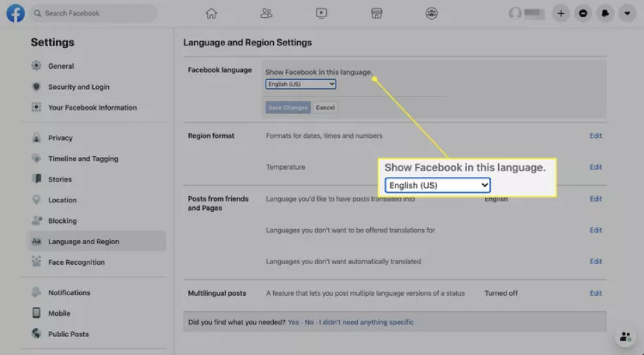Click the Create plus icon
Viewport: 644px width, 355px height.
point(561,13)
